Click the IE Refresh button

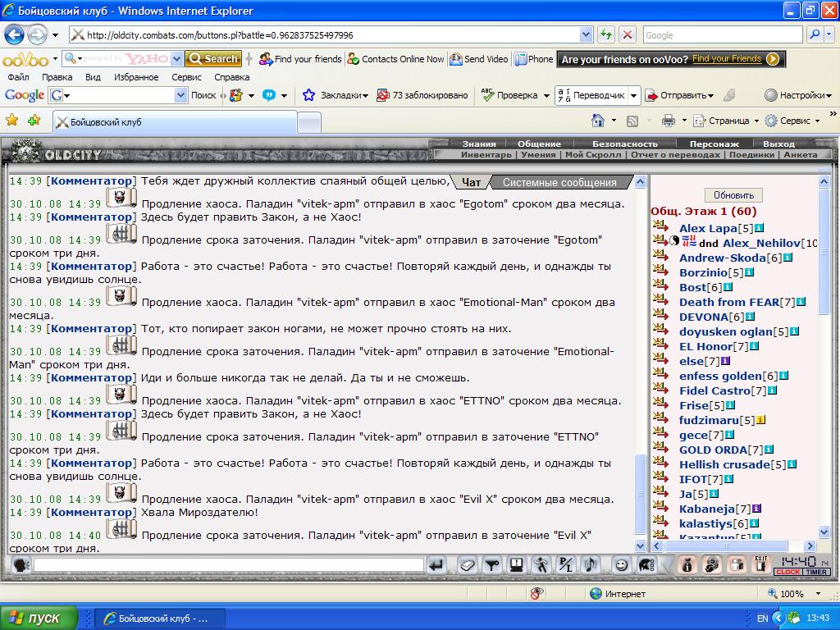[606, 34]
